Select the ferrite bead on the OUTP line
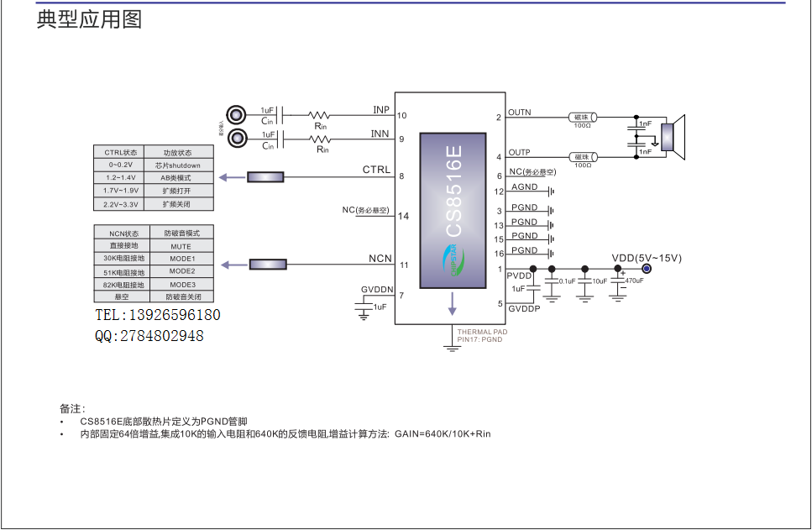 pyautogui.click(x=583, y=157)
